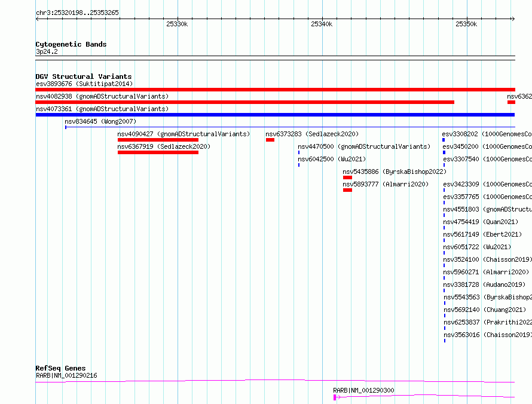This screenshot has height=404, width=532.
Task: Click nsv5692140 (Chuang2021) label
Action: tap(485, 310)
